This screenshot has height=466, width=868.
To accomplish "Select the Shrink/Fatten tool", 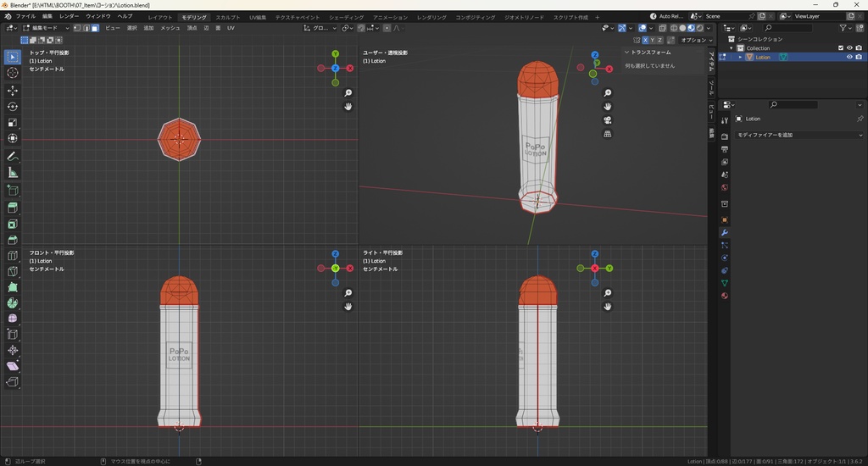I will click(13, 350).
